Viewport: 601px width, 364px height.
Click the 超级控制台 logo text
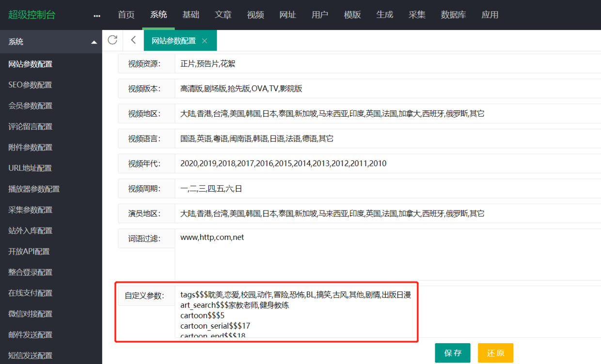tap(32, 15)
